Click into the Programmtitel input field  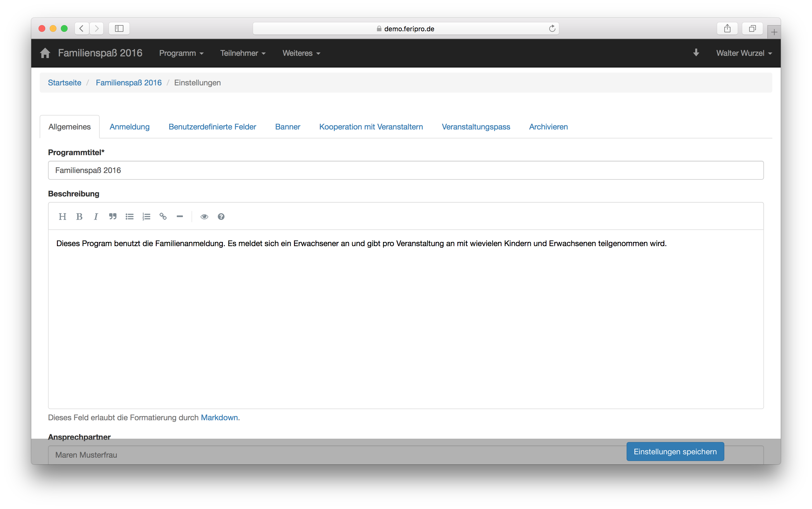point(405,170)
